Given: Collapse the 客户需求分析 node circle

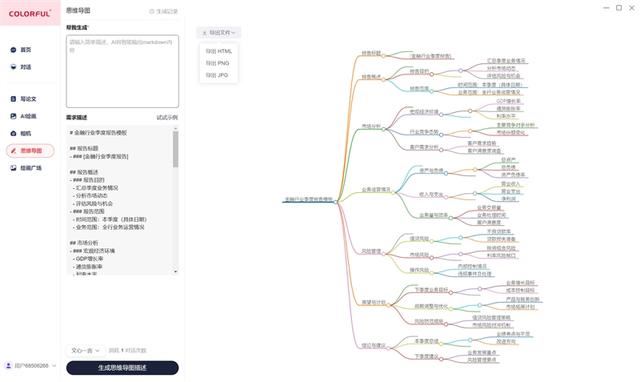Looking at the screenshot, I should [x=441, y=150].
